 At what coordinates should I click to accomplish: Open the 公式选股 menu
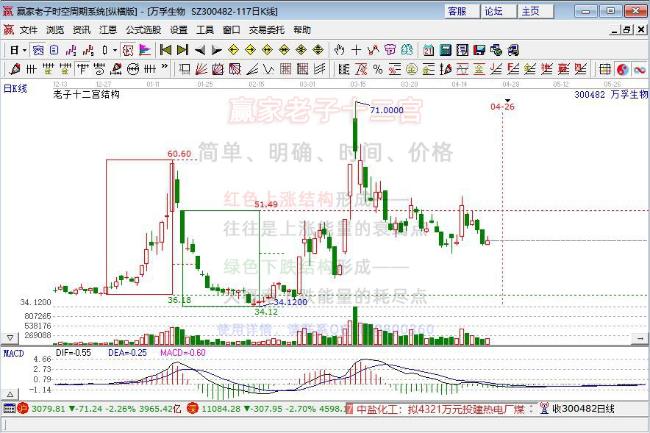tap(143, 30)
